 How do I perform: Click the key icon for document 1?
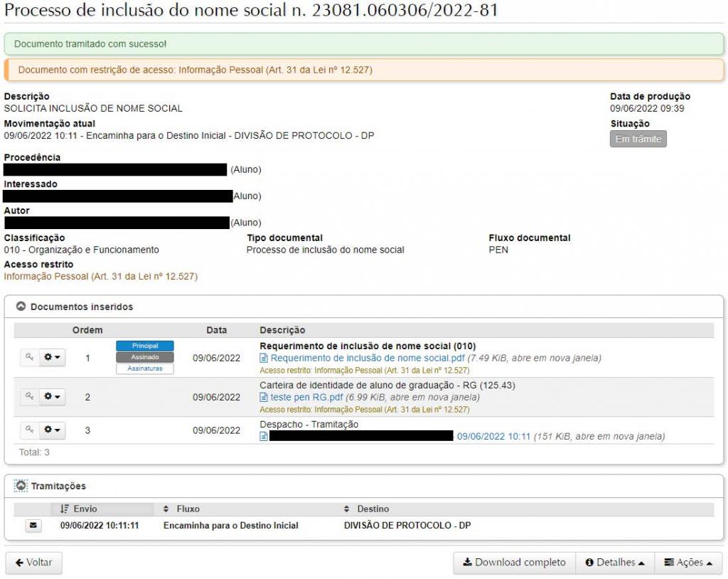pos(29,358)
